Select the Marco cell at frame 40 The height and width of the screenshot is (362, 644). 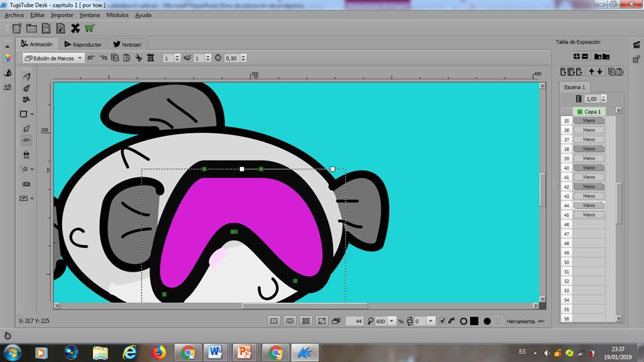pos(588,168)
